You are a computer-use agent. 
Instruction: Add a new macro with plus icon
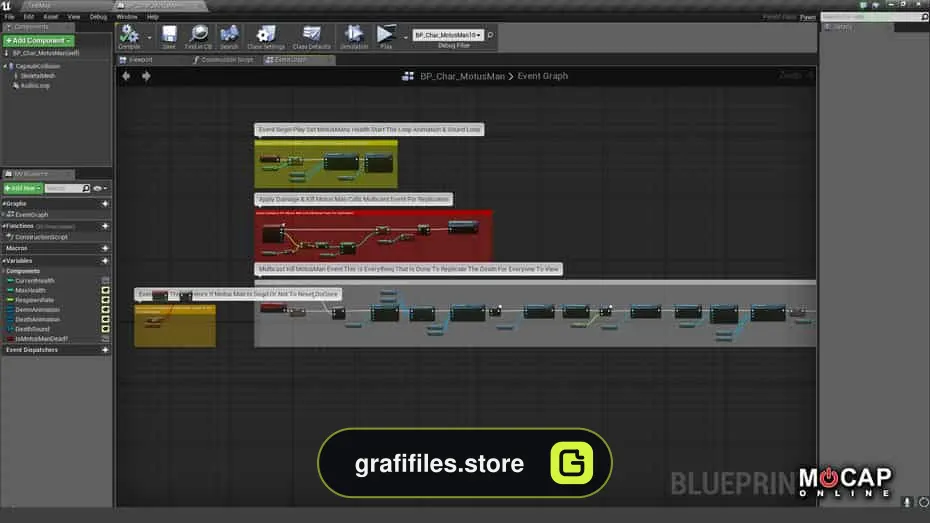pos(105,248)
